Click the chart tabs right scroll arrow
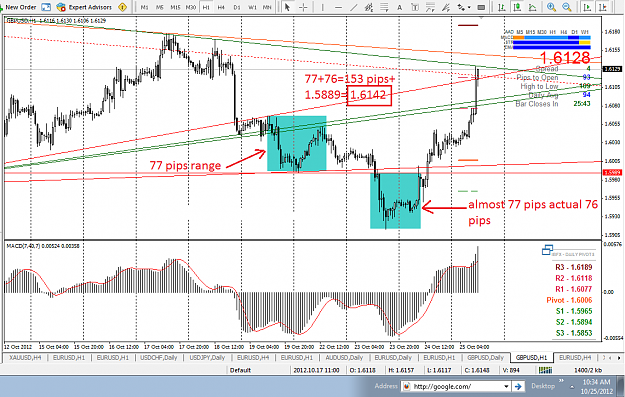The height and width of the screenshot is (397, 625). [x=619, y=358]
